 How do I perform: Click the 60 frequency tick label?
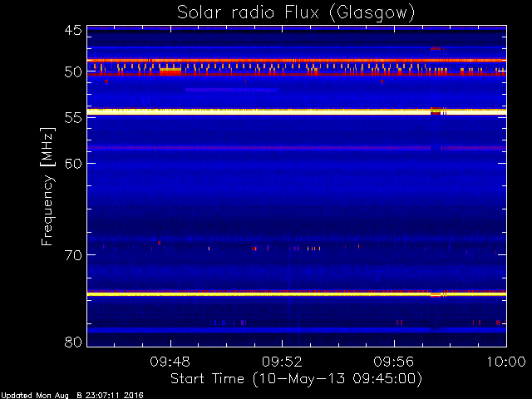pos(73,164)
